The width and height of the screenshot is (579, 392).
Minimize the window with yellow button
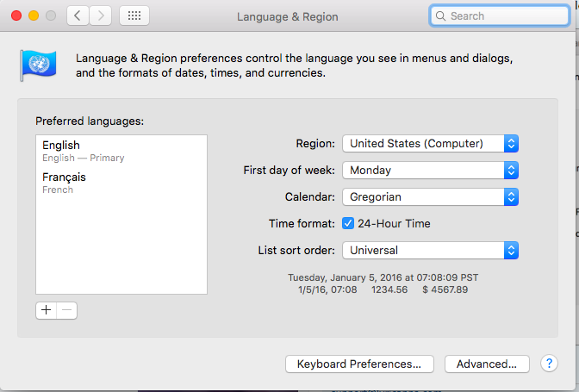(x=34, y=16)
